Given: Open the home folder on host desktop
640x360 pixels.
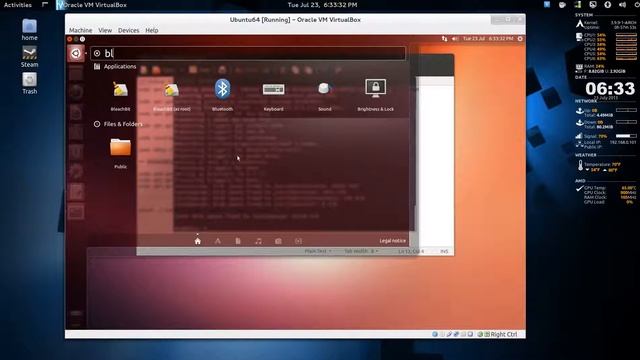Looking at the screenshot, I should [x=29, y=30].
